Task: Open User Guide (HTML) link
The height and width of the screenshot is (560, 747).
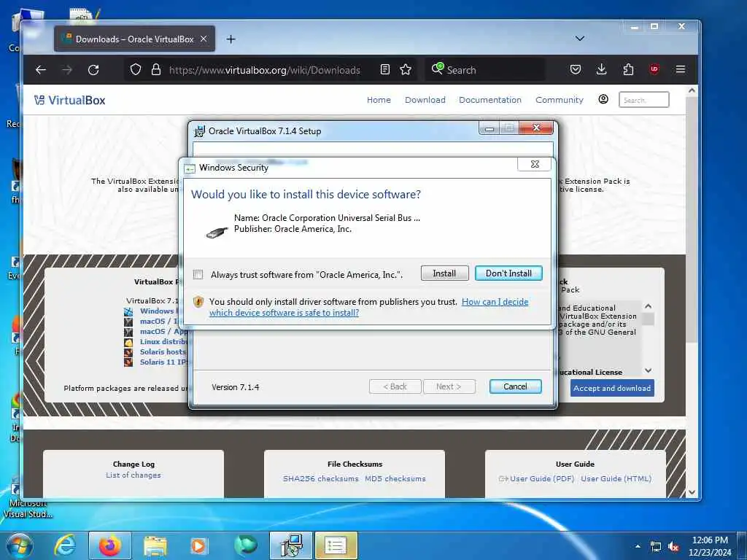Action: (616, 478)
